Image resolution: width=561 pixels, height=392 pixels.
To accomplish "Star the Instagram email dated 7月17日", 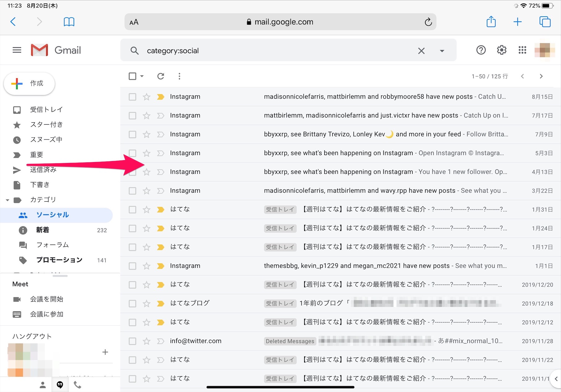I will [x=147, y=116].
